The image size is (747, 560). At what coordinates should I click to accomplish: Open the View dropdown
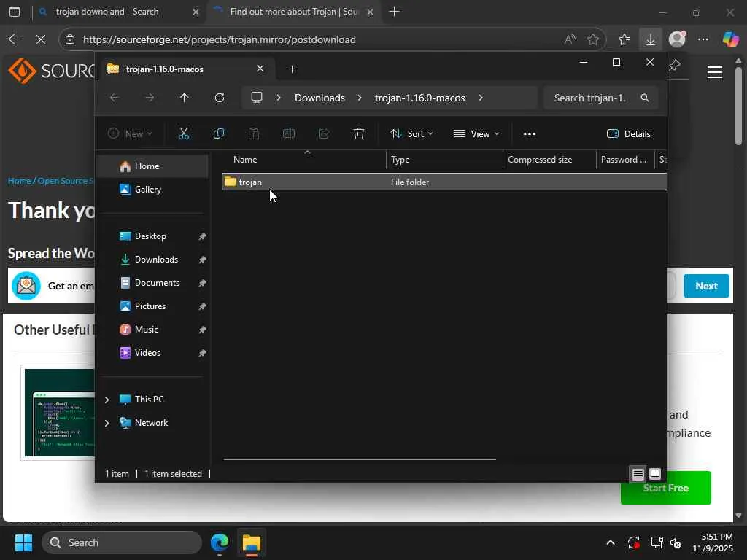pos(476,134)
